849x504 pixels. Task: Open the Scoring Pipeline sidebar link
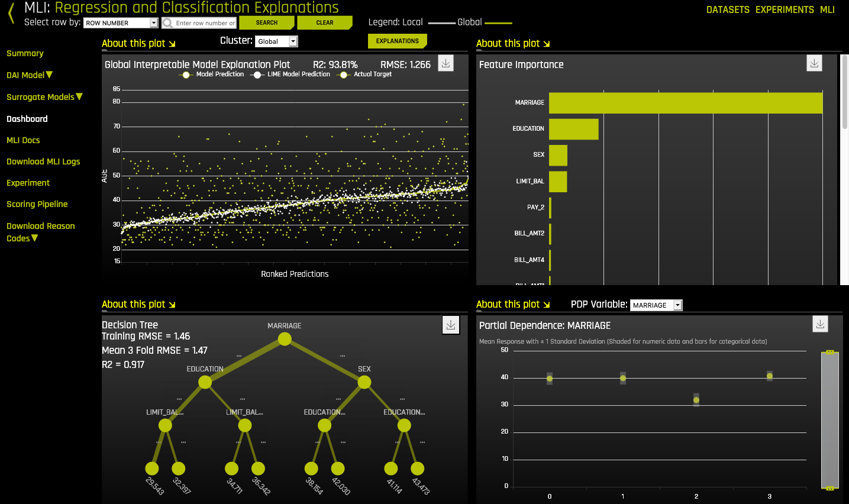click(x=37, y=204)
